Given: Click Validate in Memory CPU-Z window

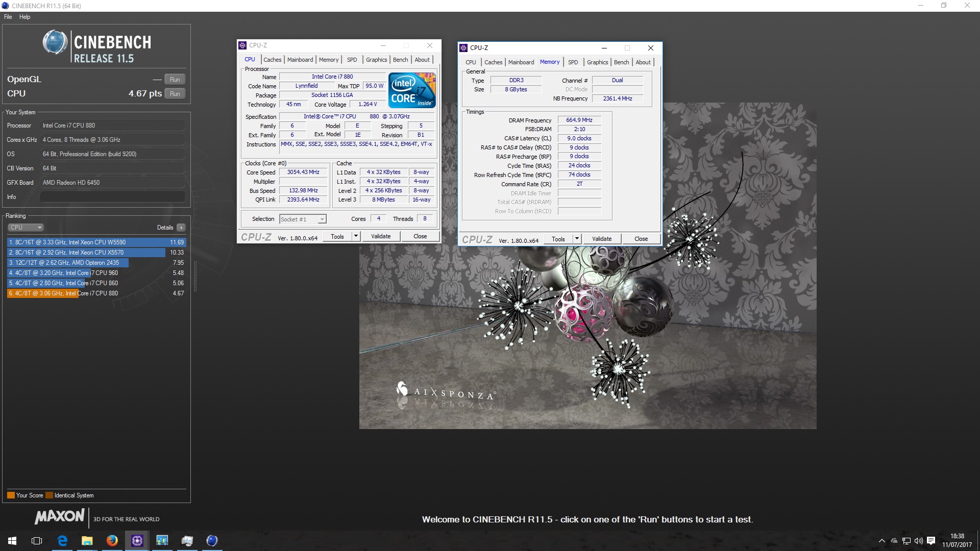Looking at the screenshot, I should tap(602, 239).
